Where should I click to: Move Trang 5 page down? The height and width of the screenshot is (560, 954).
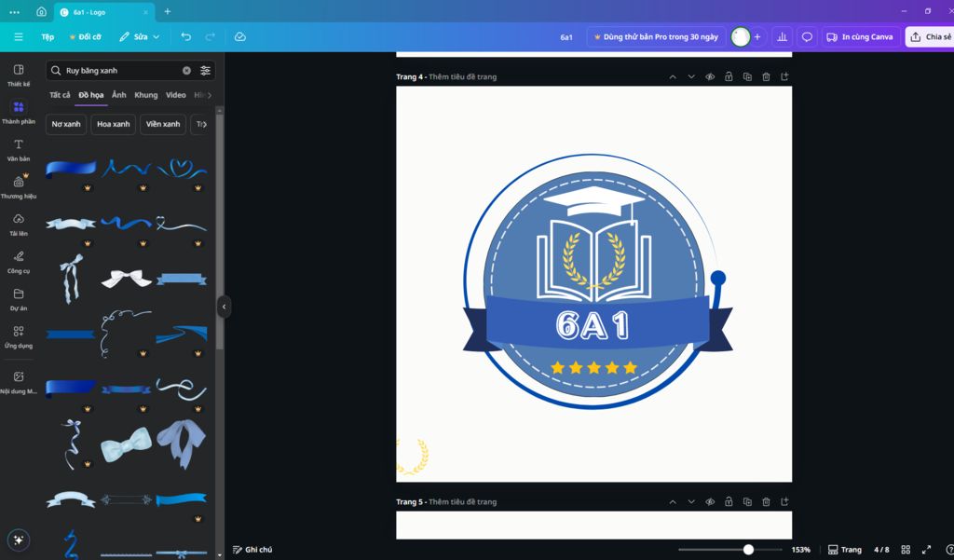click(x=691, y=501)
